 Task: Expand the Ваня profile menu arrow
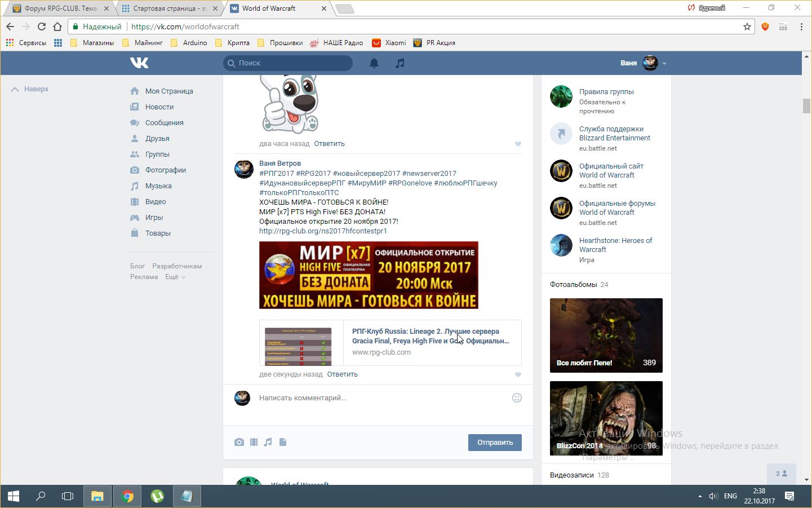coord(664,64)
